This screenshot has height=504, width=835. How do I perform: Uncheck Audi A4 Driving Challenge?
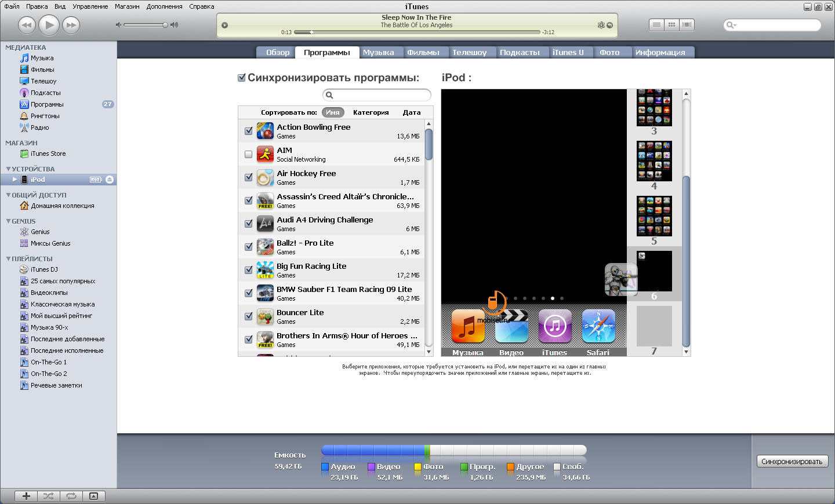tap(248, 224)
